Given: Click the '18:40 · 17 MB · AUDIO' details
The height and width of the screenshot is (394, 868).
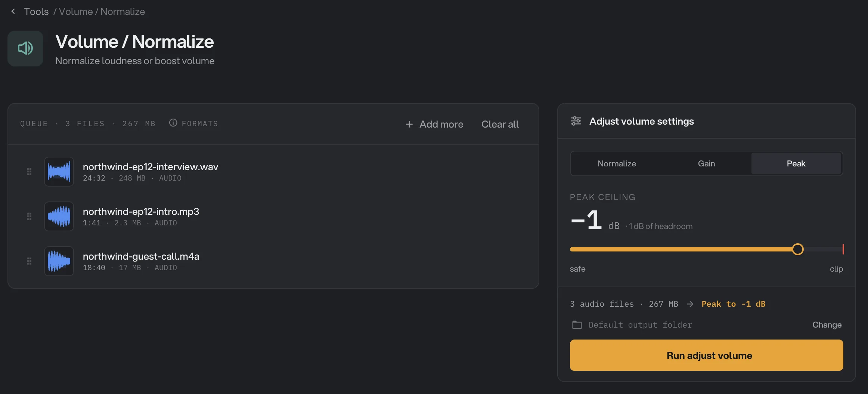Looking at the screenshot, I should [130, 268].
